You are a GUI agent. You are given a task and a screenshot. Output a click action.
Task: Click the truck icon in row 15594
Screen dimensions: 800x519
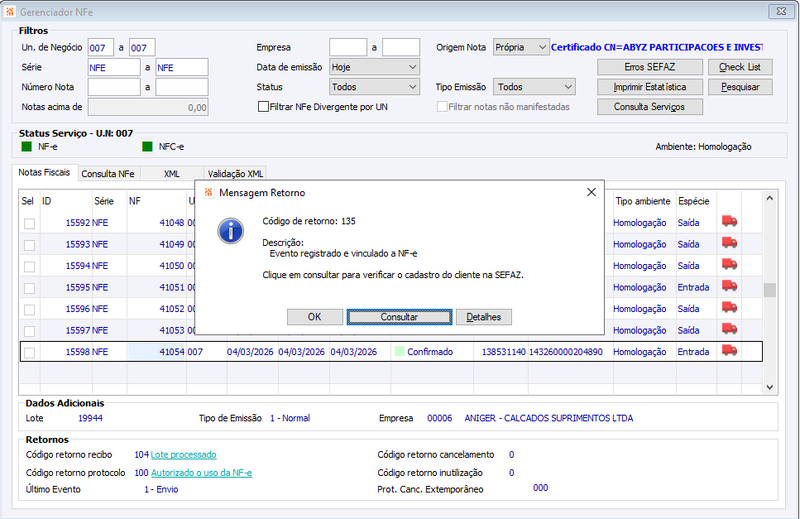729,264
